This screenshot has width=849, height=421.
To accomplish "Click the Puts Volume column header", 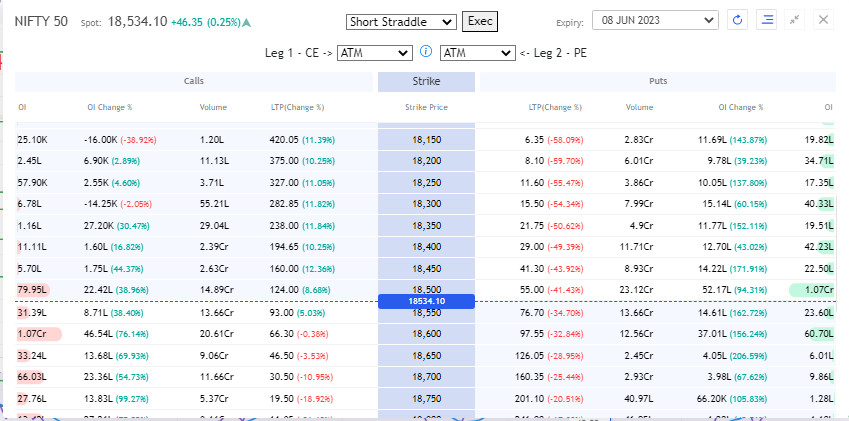I will pos(639,107).
